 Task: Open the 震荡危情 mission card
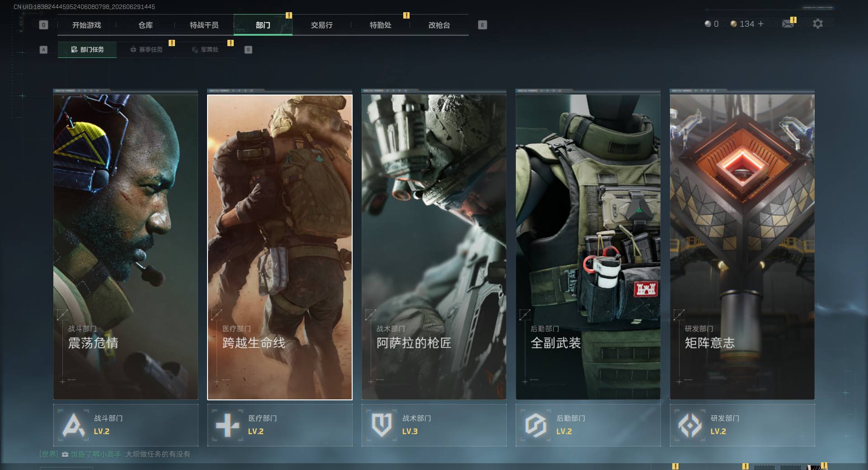126,247
